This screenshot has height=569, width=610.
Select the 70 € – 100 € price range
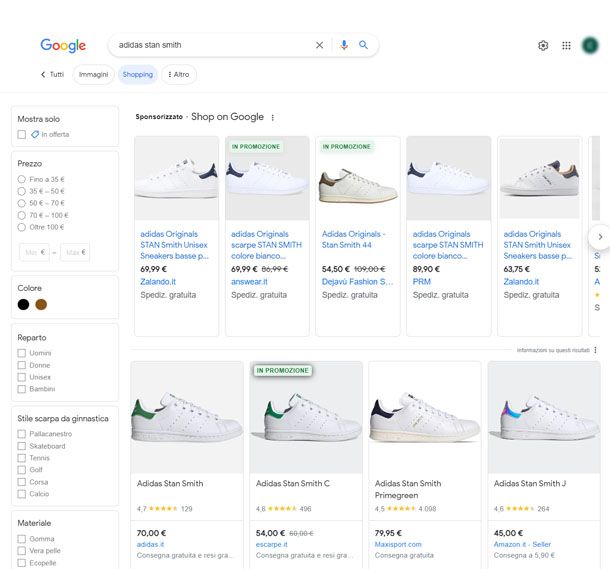coord(21,215)
